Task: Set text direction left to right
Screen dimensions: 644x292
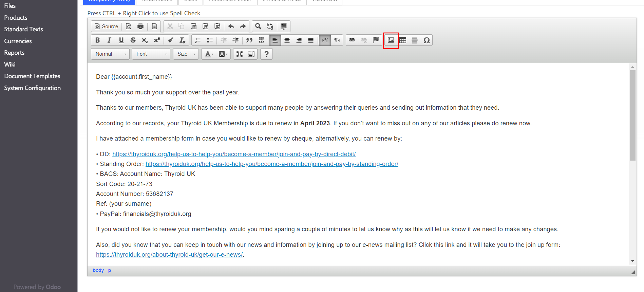Action: point(325,40)
